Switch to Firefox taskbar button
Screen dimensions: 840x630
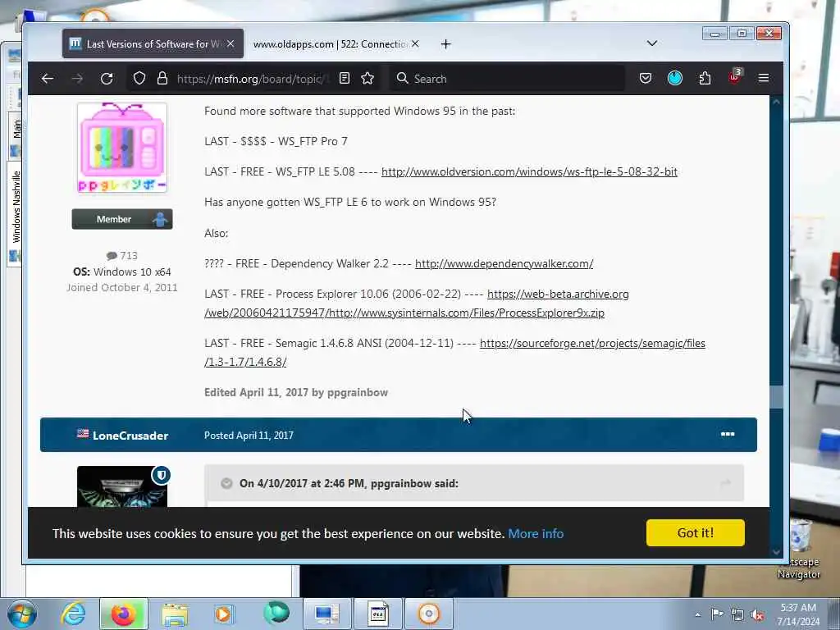(123, 614)
